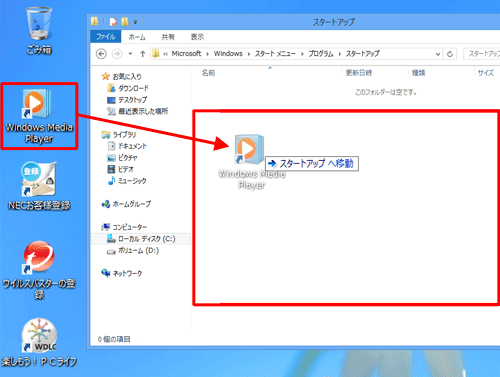The height and width of the screenshot is (377, 500).
Task: Expand the address bar history dropdown
Action: [438, 54]
